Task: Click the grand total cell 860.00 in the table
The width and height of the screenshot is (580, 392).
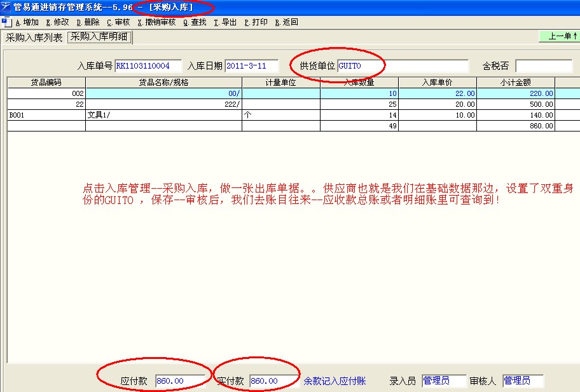Action: (516, 126)
